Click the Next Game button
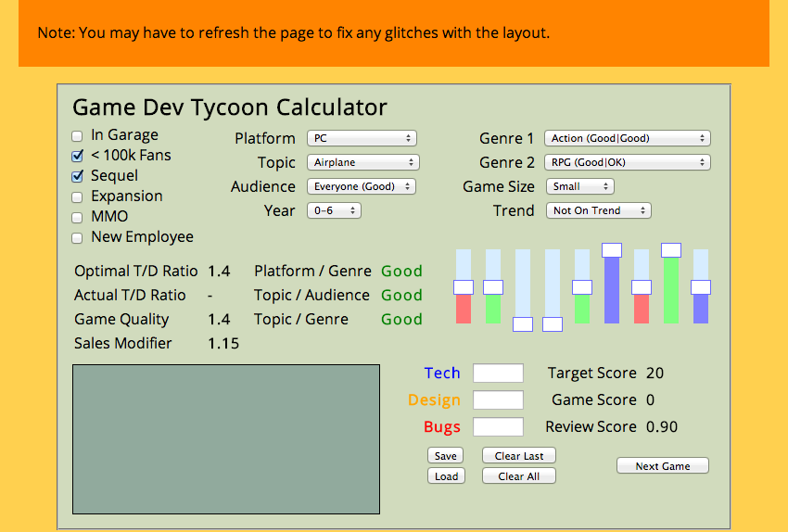 tap(663, 465)
